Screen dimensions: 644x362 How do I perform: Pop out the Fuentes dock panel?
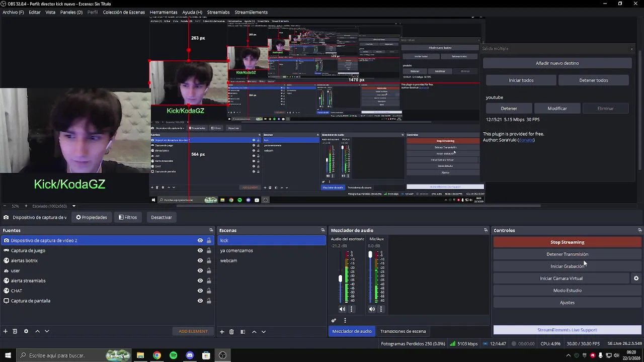coord(211,230)
